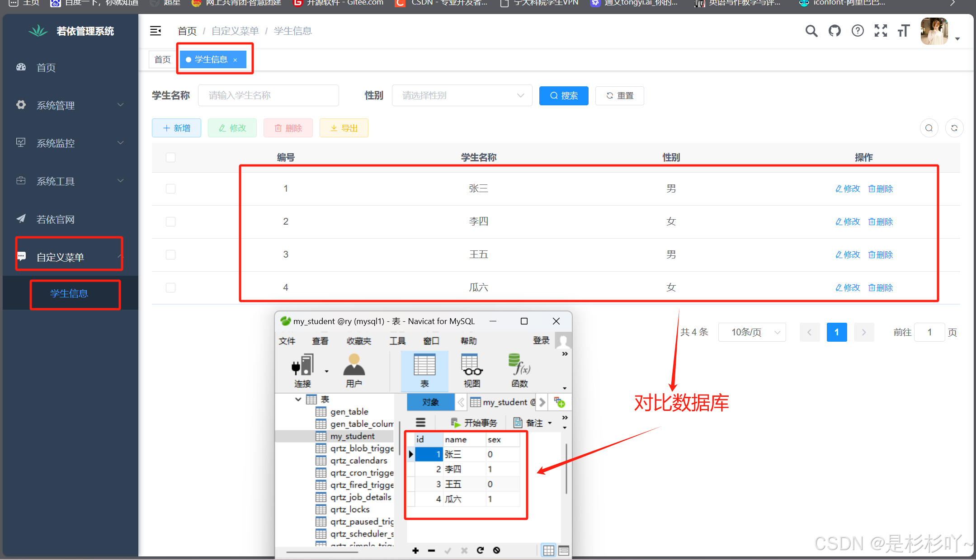The height and width of the screenshot is (560, 976).
Task: Switch to the 首页 tab
Action: [162, 60]
